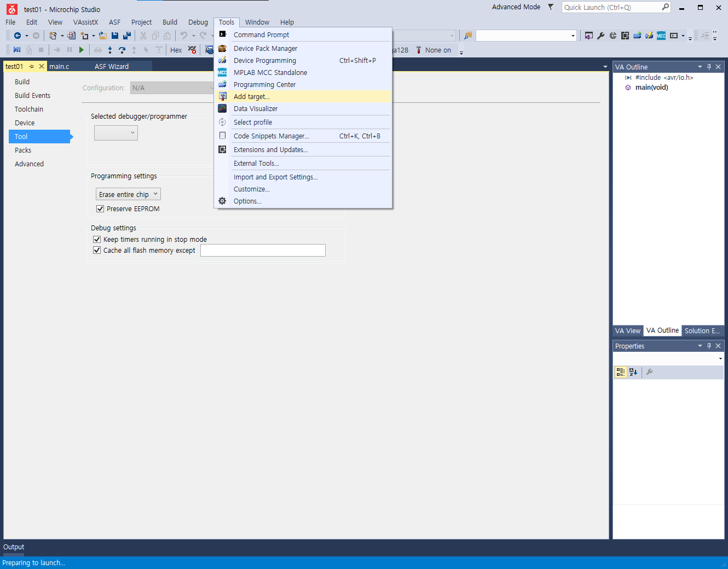Viewport: 728px width, 569px height.
Task: Click Select profile in Tools menu
Action: point(303,122)
